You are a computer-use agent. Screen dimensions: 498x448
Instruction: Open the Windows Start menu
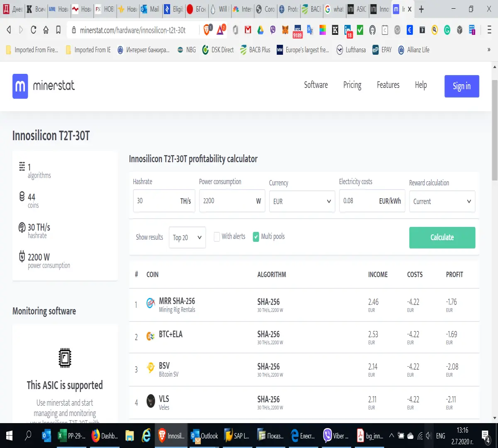[9, 436]
